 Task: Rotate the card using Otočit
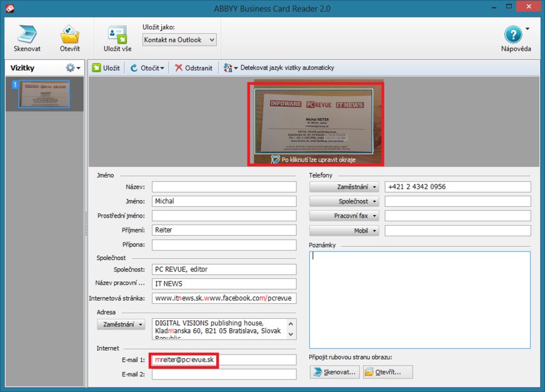coord(147,68)
